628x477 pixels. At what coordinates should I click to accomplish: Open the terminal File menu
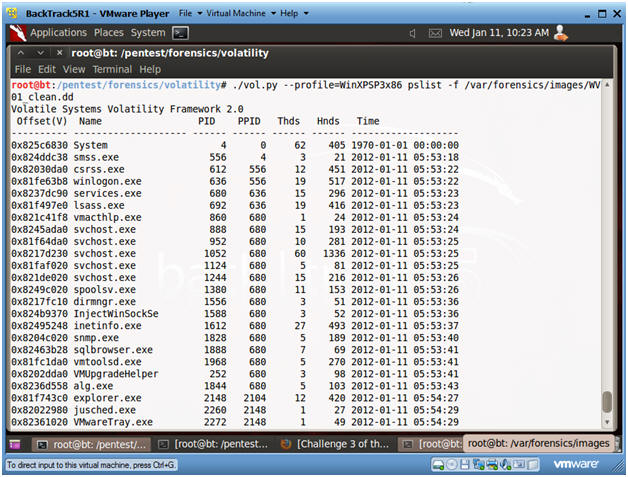(x=23, y=69)
